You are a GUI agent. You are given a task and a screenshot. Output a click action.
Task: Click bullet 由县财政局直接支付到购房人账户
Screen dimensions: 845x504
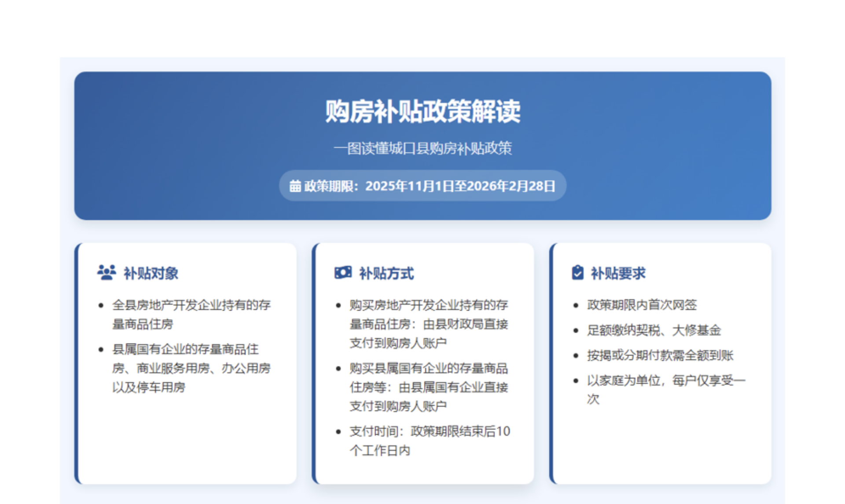(x=429, y=324)
